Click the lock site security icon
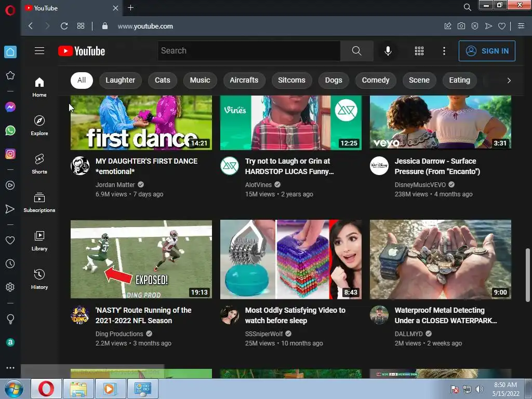This screenshot has width=532, height=399. (x=105, y=26)
